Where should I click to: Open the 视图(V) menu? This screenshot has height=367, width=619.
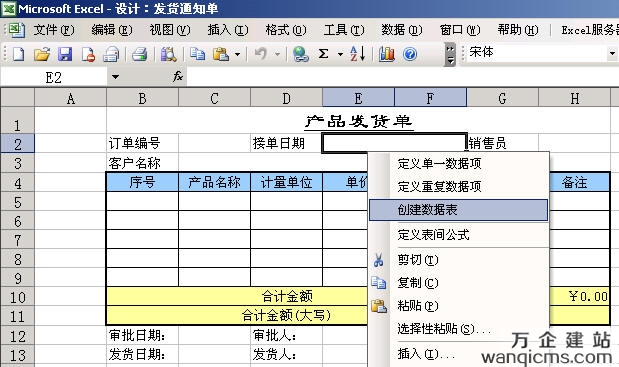pyautogui.click(x=170, y=30)
